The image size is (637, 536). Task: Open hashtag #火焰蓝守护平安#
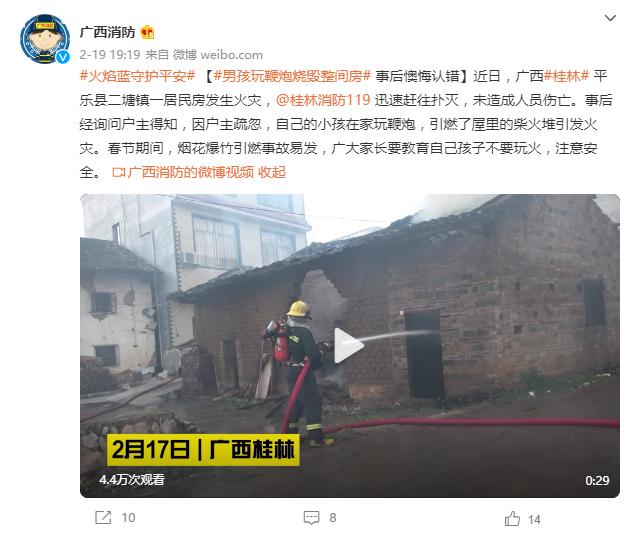(x=138, y=76)
